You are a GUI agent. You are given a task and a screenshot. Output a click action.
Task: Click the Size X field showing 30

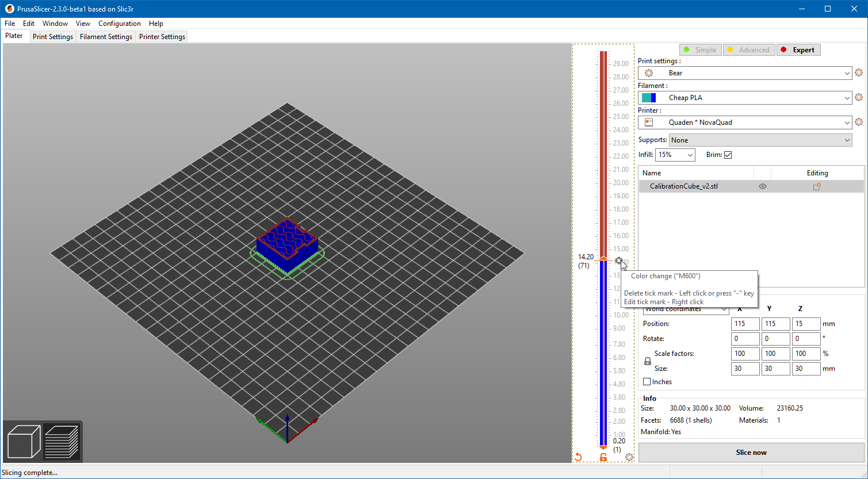pos(745,369)
